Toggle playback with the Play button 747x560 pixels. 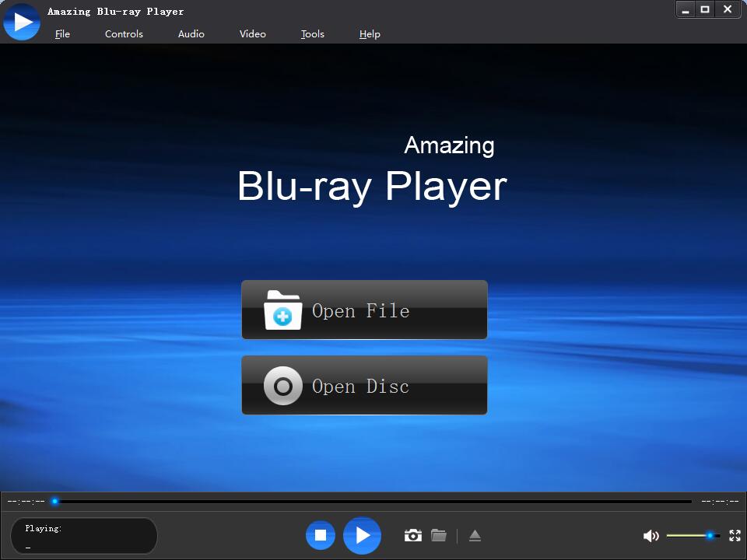point(362,535)
